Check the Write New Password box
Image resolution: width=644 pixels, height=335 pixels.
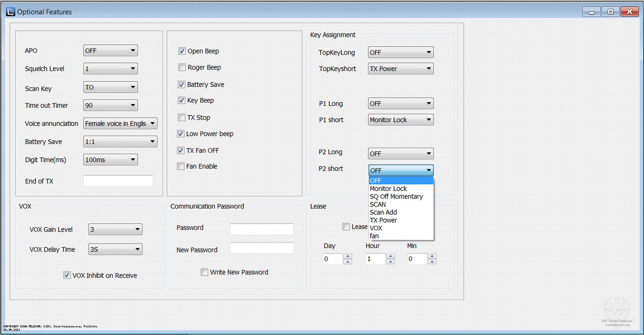(x=204, y=272)
